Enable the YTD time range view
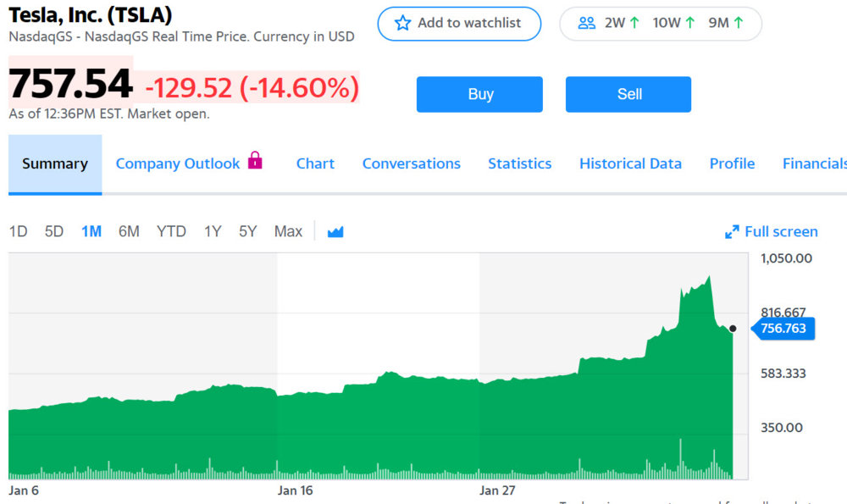The width and height of the screenshot is (847, 504). click(x=171, y=230)
